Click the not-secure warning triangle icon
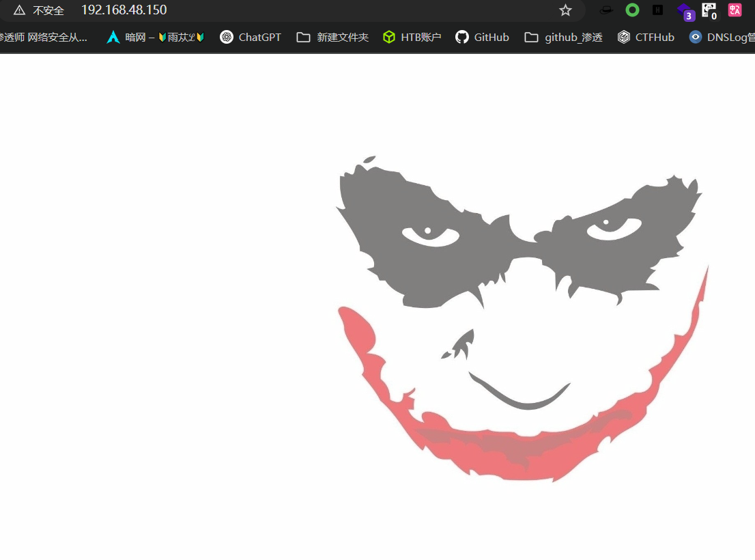This screenshot has width=755, height=560. pos(19,10)
